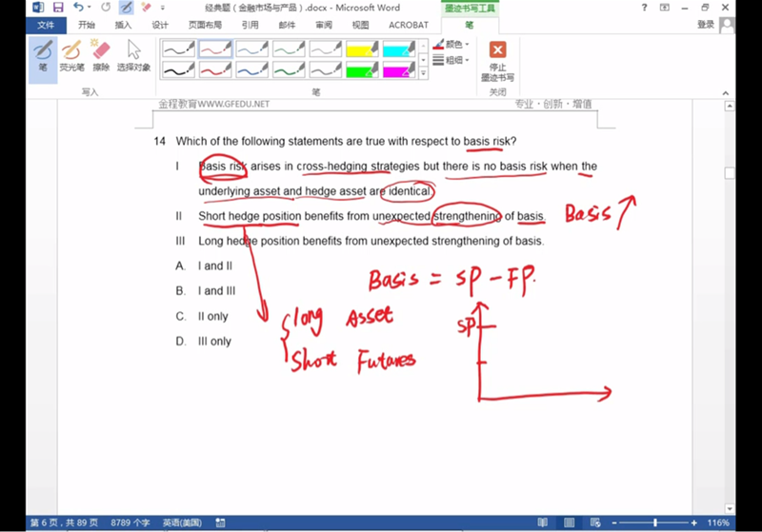Image resolution: width=762 pixels, height=532 pixels.
Task: Click the vertical scrollbar down arrow
Action: (x=730, y=509)
